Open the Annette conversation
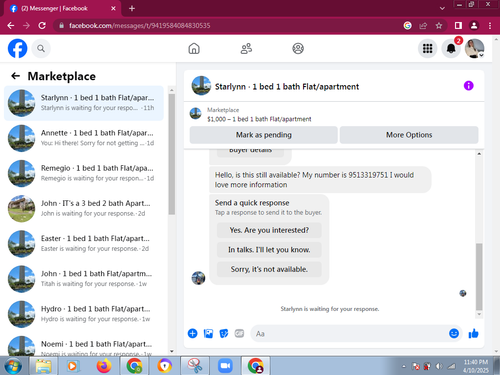This screenshot has height=375, width=500. pyautogui.click(x=84, y=138)
